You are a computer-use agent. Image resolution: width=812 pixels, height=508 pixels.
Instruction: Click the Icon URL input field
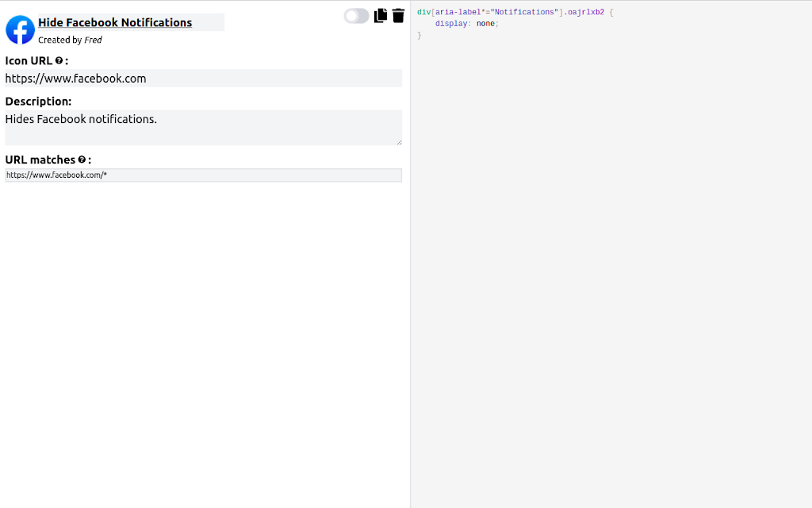tap(204, 79)
